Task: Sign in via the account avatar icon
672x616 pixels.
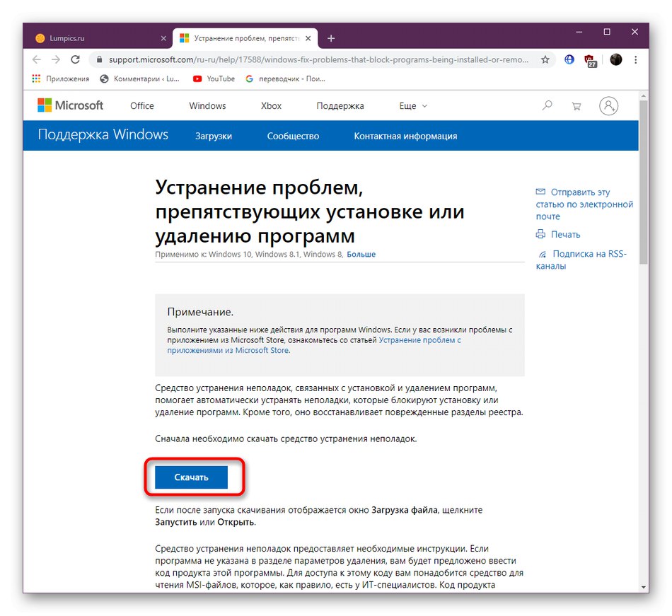Action: [x=608, y=106]
